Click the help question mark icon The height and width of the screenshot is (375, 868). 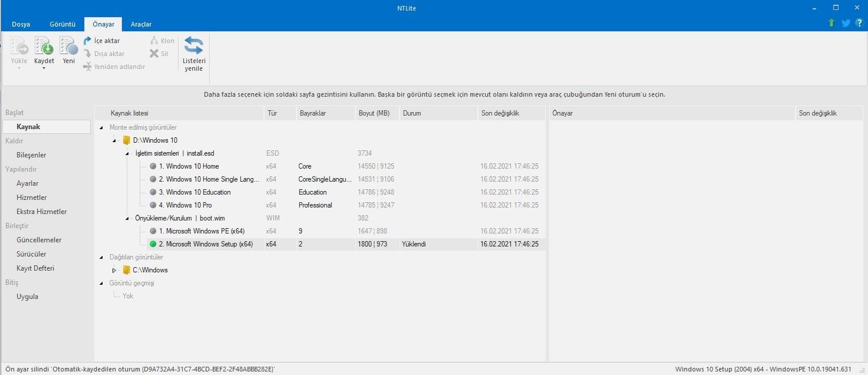click(x=859, y=23)
